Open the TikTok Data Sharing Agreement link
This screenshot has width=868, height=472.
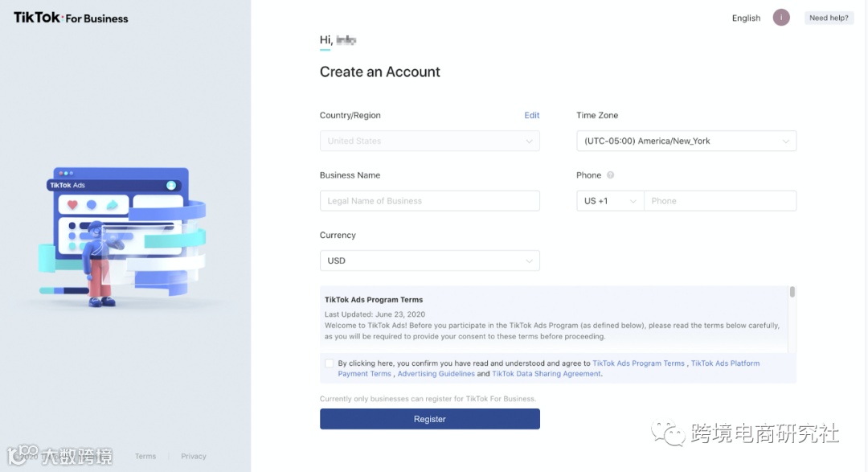[547, 374]
